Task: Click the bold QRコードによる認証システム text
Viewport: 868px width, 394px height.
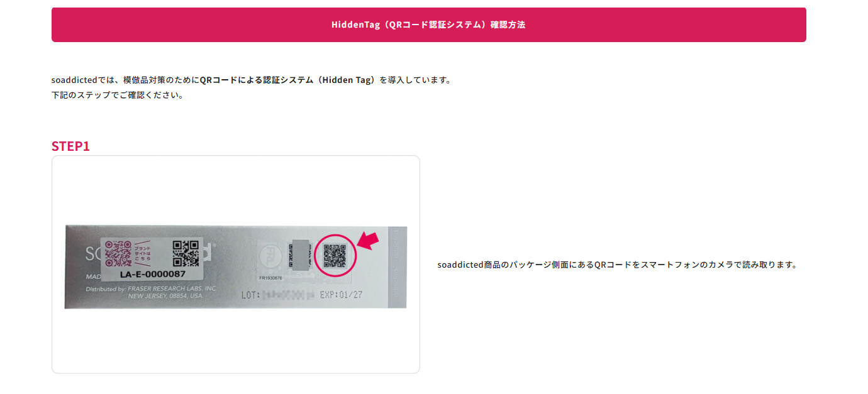Action: (x=290, y=80)
